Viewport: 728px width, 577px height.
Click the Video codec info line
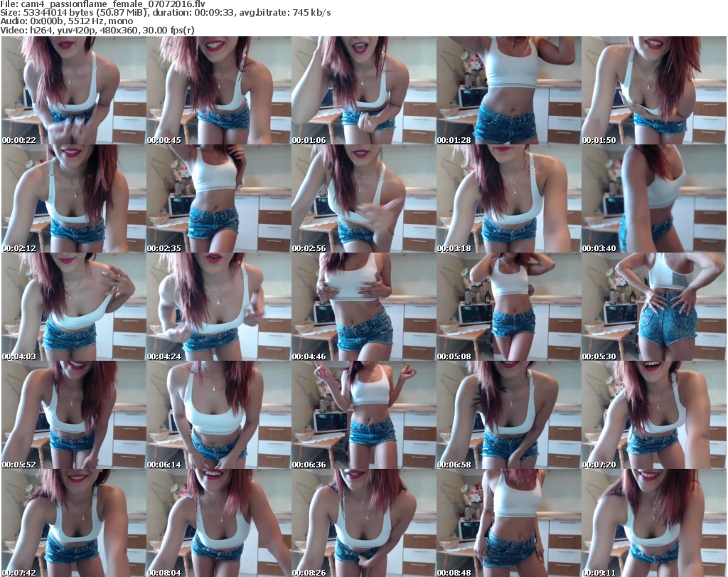point(97,30)
